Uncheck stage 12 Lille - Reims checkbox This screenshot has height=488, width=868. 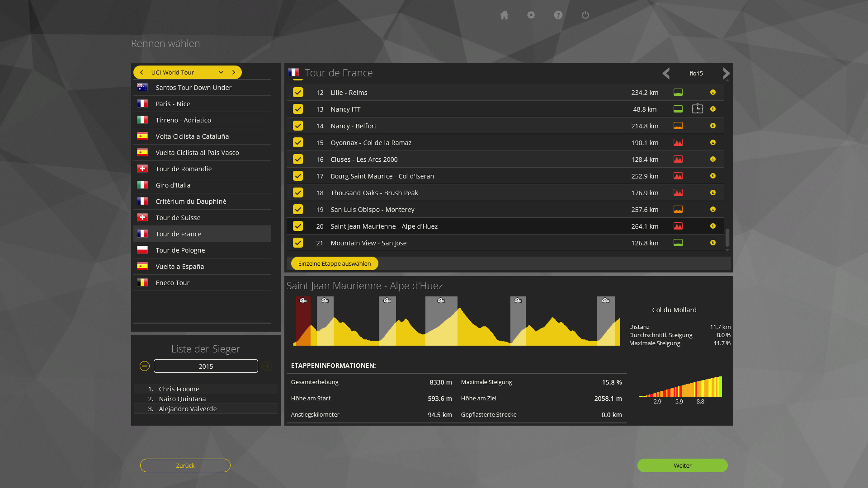pyautogui.click(x=298, y=93)
